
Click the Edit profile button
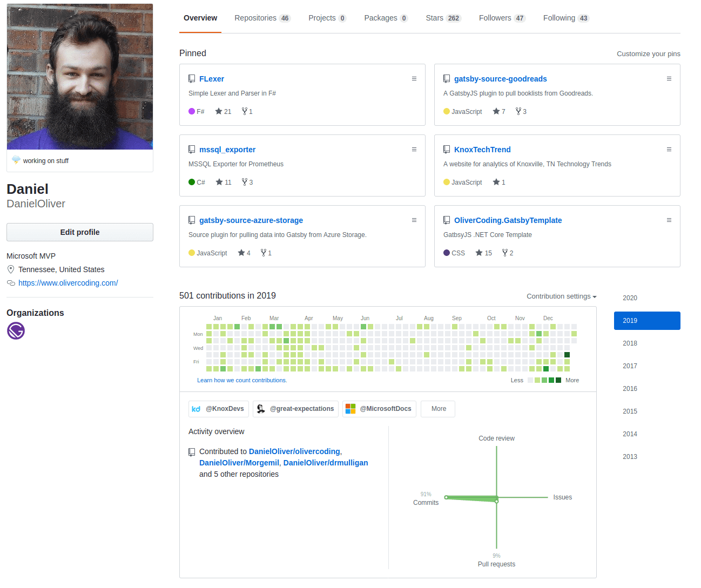79,232
